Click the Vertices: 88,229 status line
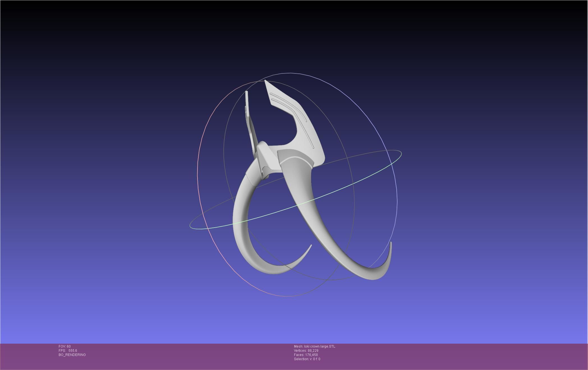This screenshot has height=370, width=588. [x=306, y=351]
